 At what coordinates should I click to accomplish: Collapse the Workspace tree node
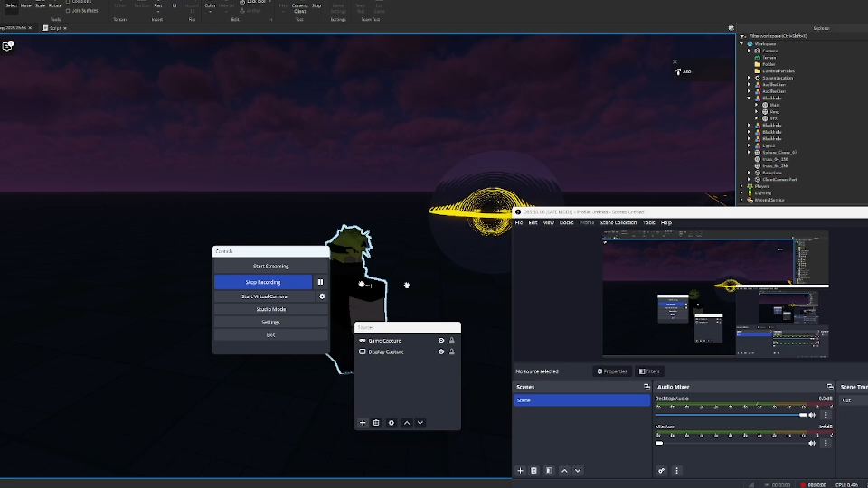742,43
